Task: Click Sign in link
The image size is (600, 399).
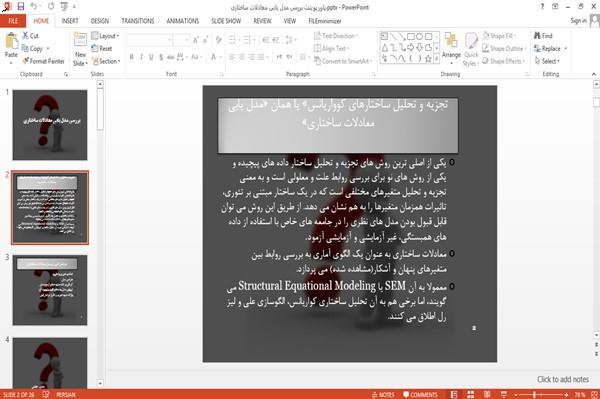Action: pyautogui.click(x=578, y=21)
